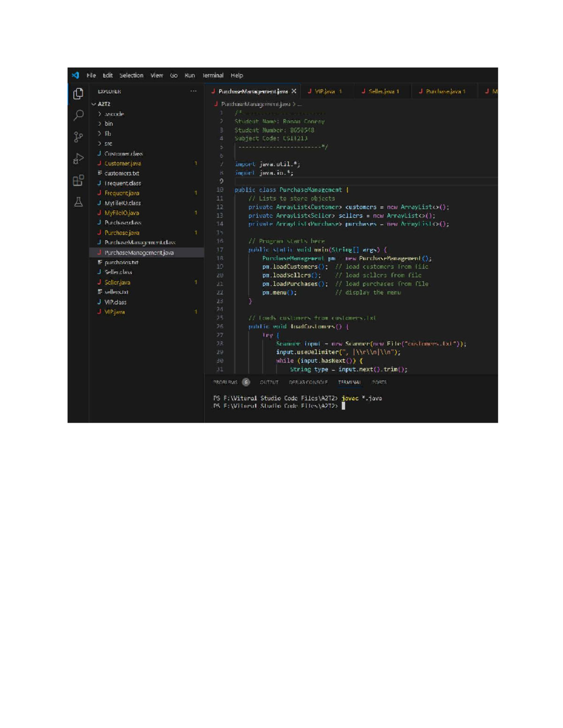Viewport: 563px width, 728px height.
Task: Focus the terminal prompt cursor line
Action: [x=279, y=406]
